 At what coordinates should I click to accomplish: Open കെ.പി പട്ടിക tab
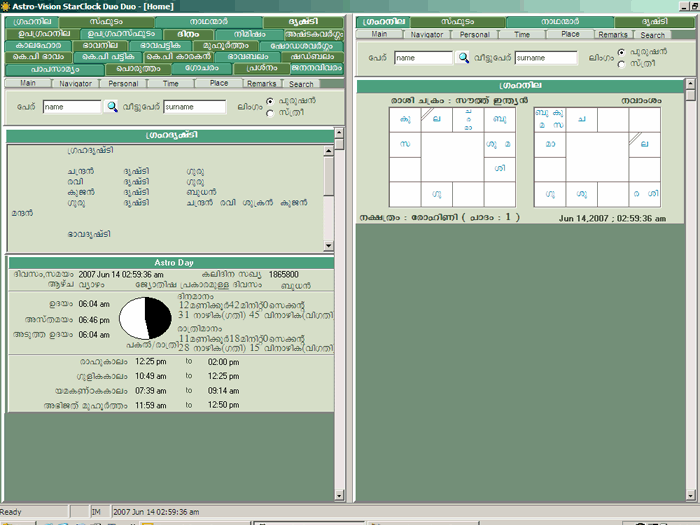[108, 57]
